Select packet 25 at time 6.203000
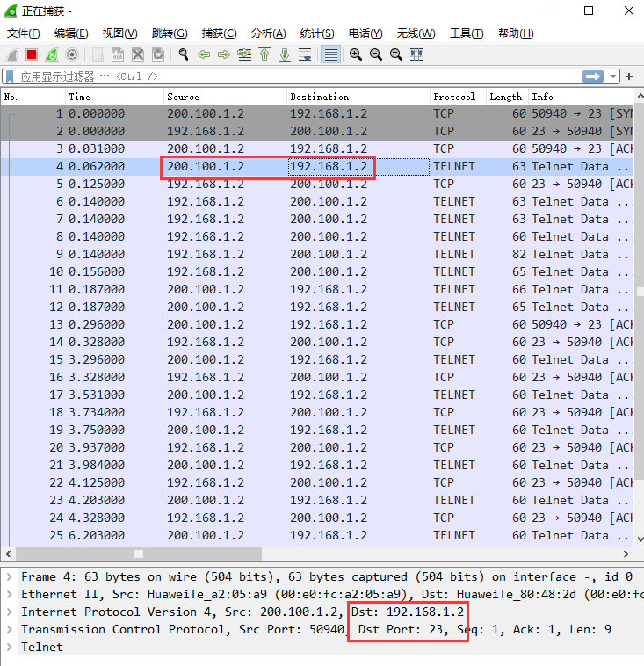 (317, 535)
